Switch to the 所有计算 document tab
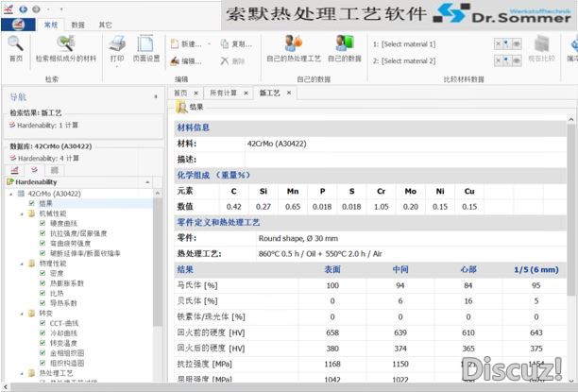Screen dimensions: 578x392 pos(223,93)
